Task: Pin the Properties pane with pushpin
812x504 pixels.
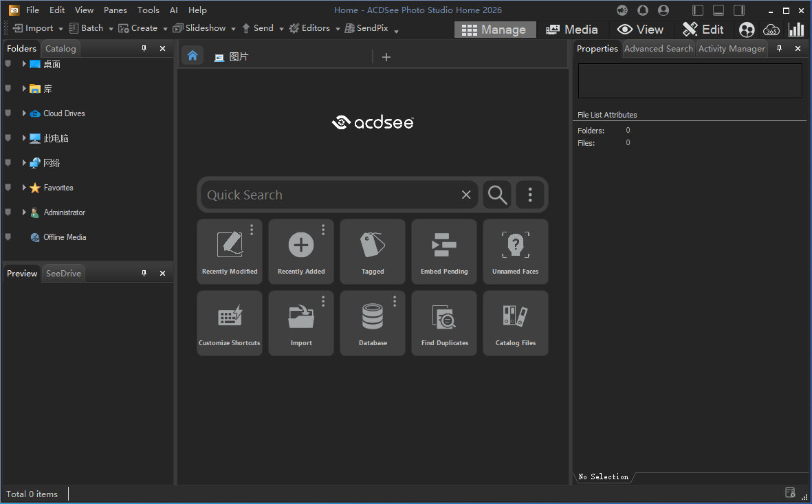Action: click(779, 49)
